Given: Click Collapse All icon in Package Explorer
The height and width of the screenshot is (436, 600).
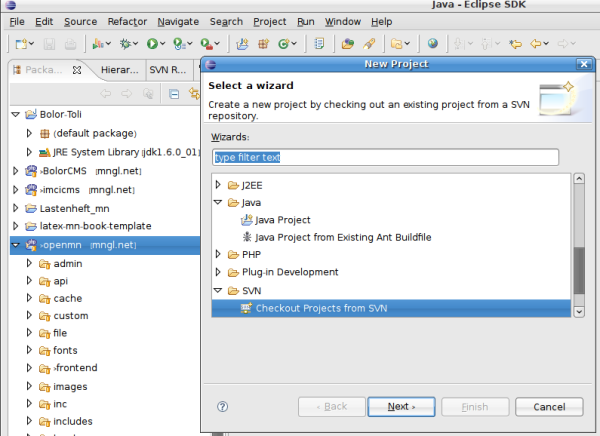Looking at the screenshot, I should coord(174,94).
